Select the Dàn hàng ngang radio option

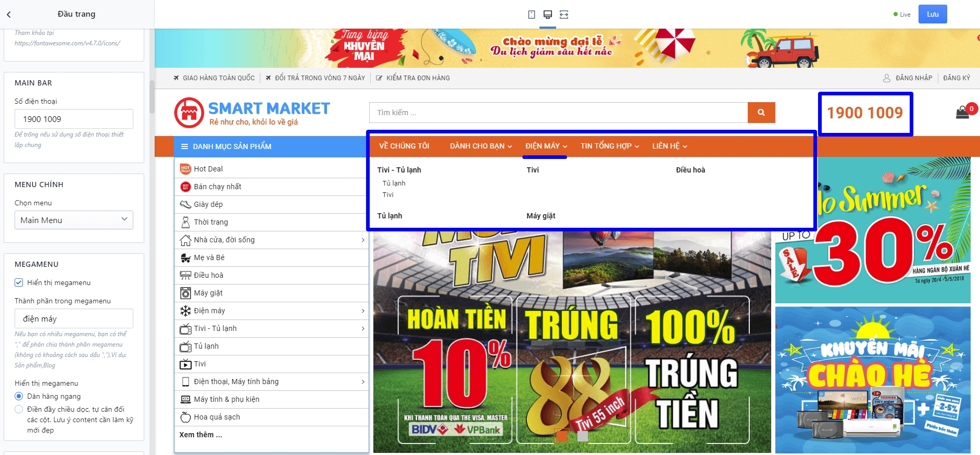(x=19, y=396)
